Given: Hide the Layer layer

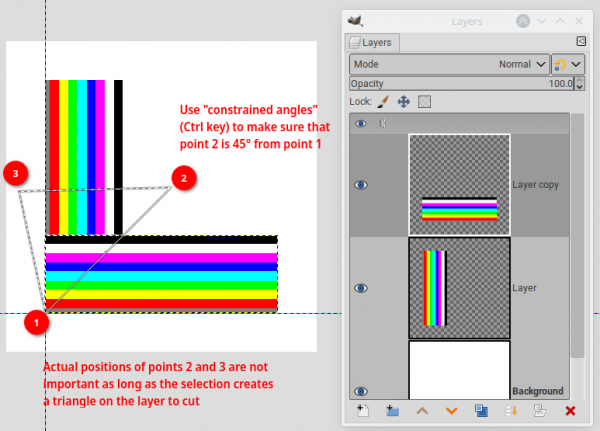Looking at the screenshot, I should coord(360,288).
